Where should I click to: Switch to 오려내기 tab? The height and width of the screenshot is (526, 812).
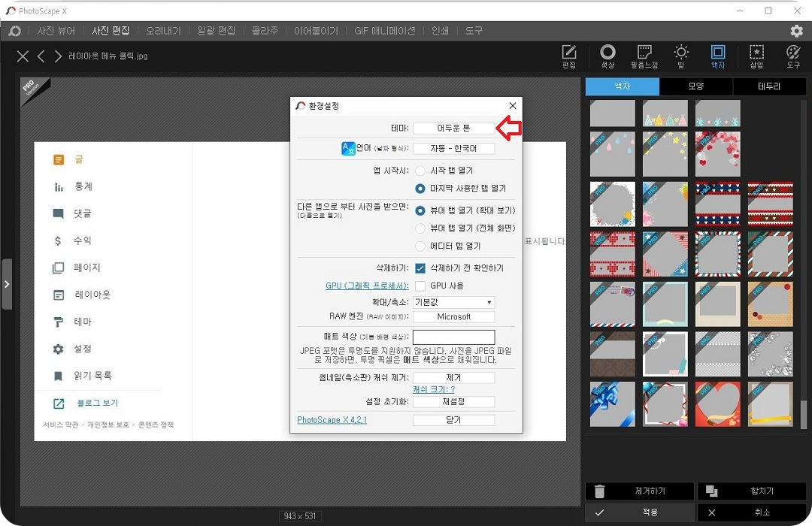(163, 31)
